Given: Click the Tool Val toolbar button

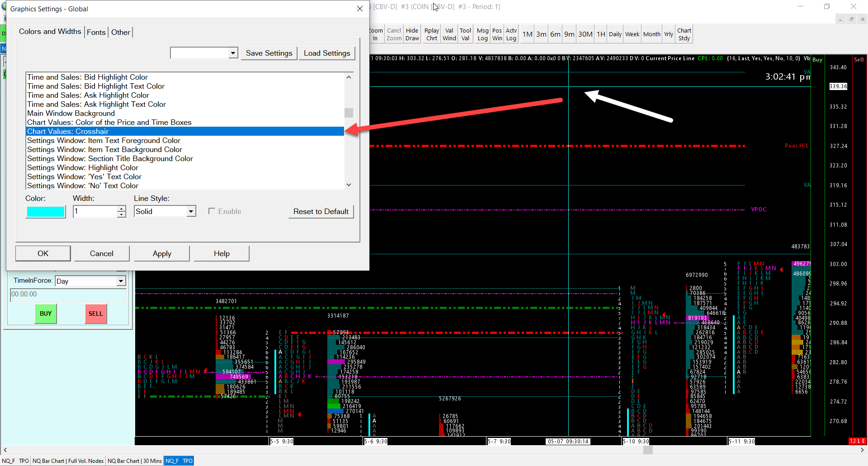Looking at the screenshot, I should pyautogui.click(x=465, y=34).
